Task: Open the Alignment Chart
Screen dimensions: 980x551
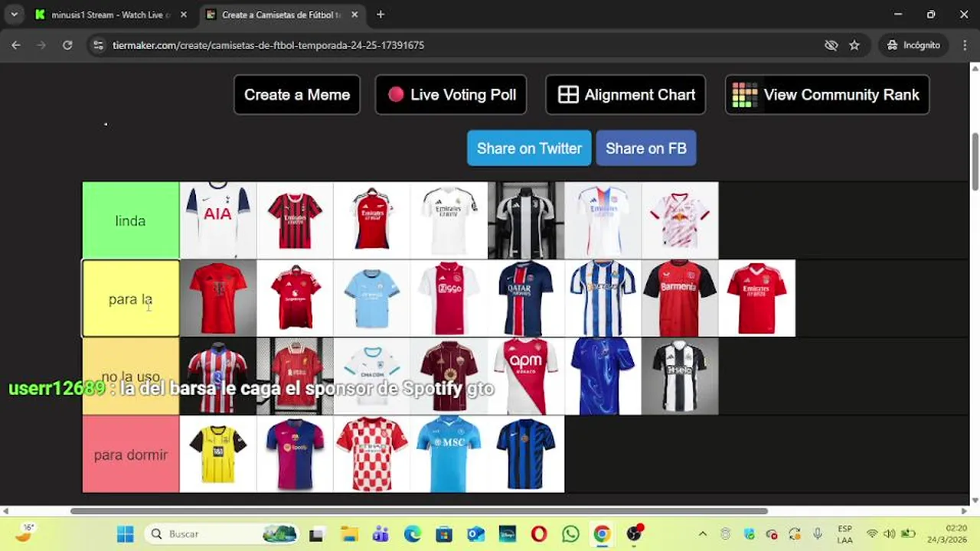Action: (x=626, y=95)
